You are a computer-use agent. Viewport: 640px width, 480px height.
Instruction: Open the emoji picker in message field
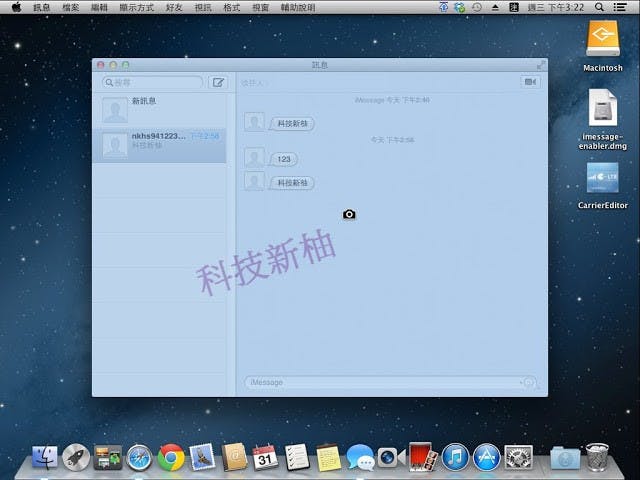529,382
